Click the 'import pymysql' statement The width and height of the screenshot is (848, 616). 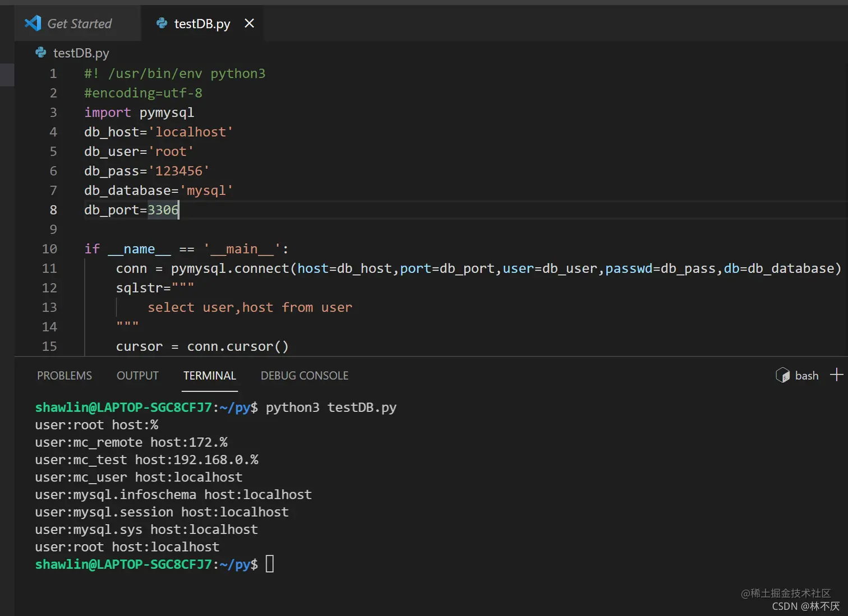point(139,113)
